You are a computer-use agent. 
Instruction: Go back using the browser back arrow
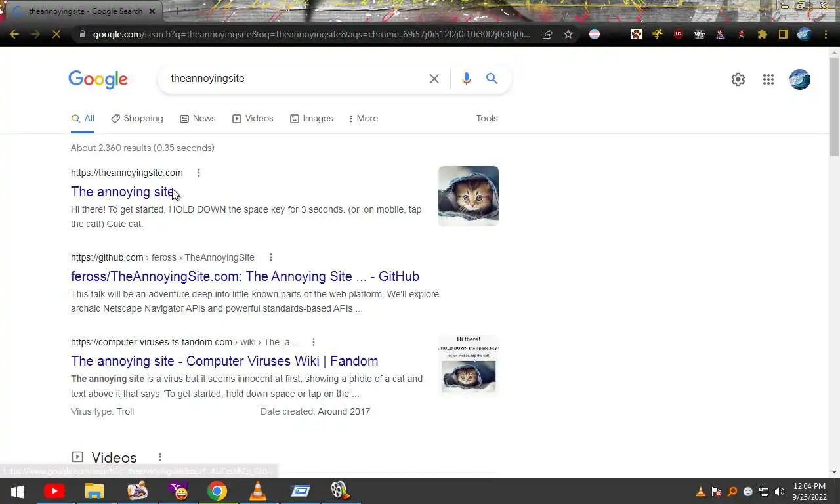[14, 34]
